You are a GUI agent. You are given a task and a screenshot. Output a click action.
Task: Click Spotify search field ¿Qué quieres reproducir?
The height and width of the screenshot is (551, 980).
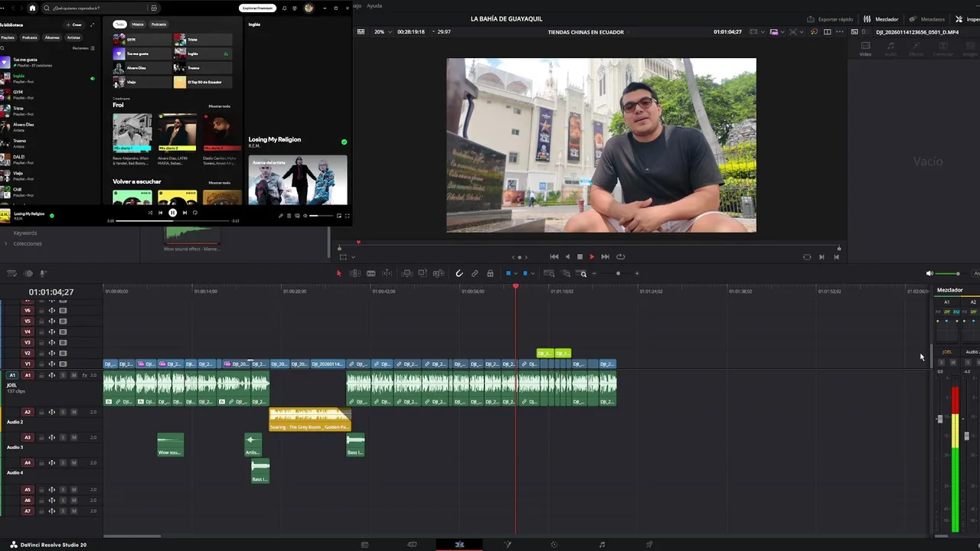point(100,8)
